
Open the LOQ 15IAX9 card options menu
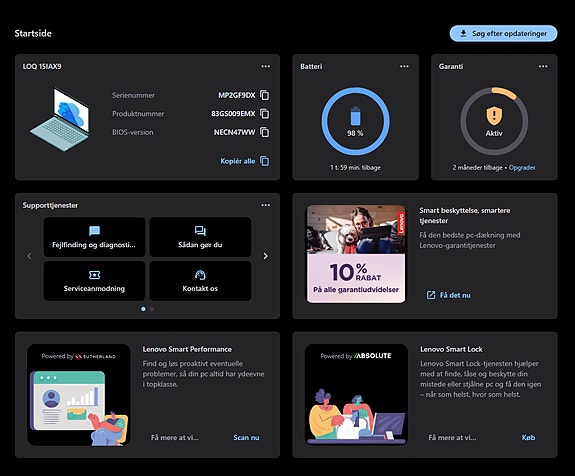click(x=265, y=66)
